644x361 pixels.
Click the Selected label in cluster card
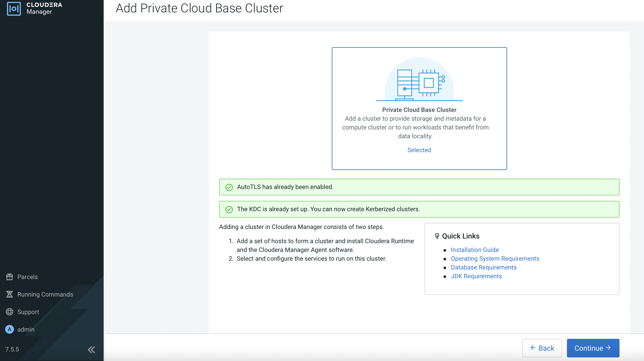tap(419, 150)
